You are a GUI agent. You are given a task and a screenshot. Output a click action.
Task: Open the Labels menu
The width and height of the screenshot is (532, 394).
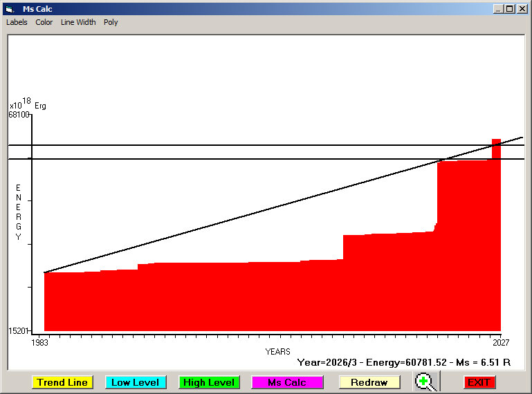(x=17, y=22)
